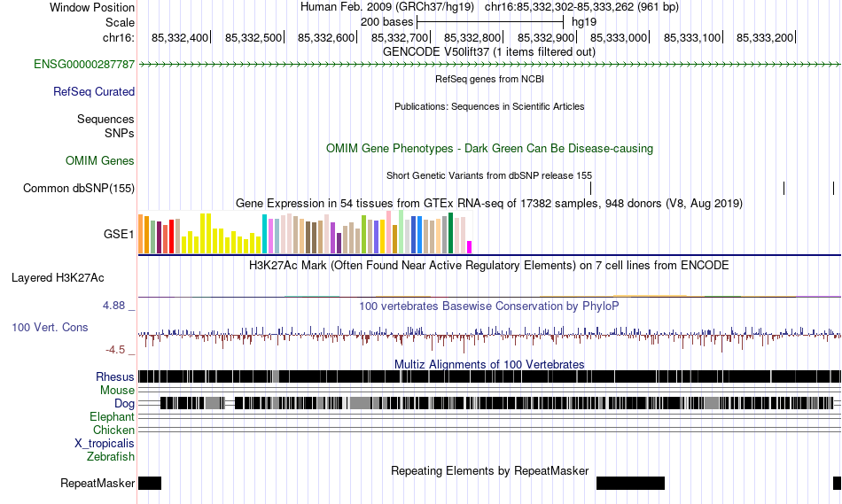Click the RepeatMasker track label
Image resolution: width=842 pixels, height=504 pixels.
coord(97,483)
